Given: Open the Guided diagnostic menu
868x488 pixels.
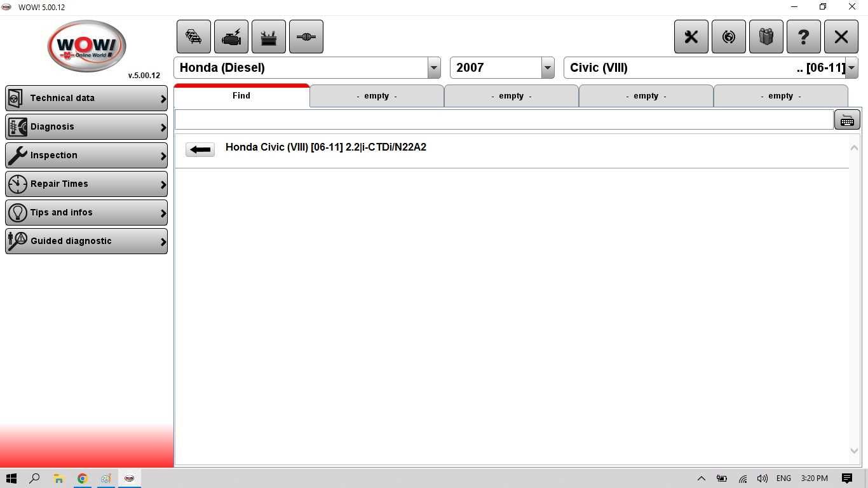Looking at the screenshot, I should [86, 241].
